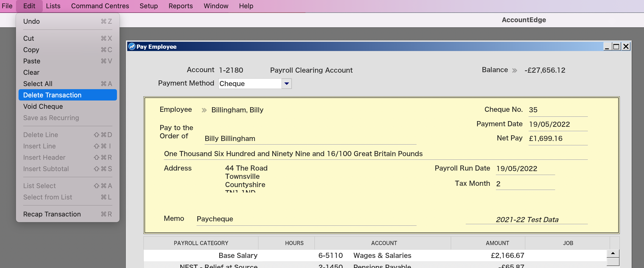Click the employee name Billingham, Billy
644x268 pixels.
click(237, 110)
